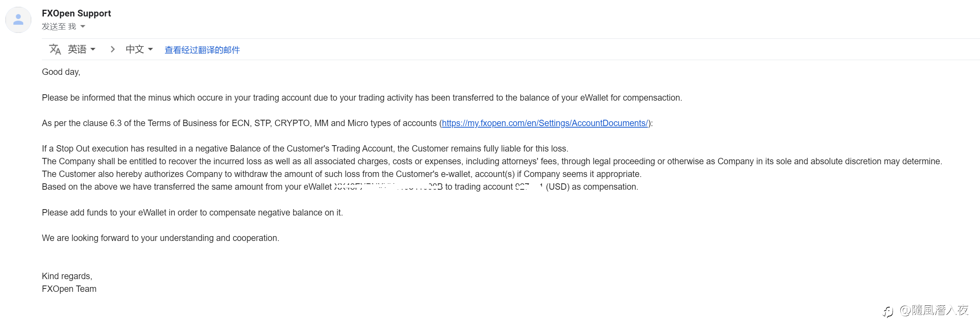Screen dimensions: 980x330
Task: Click the "Kind regards," closing line
Action: coord(67,276)
